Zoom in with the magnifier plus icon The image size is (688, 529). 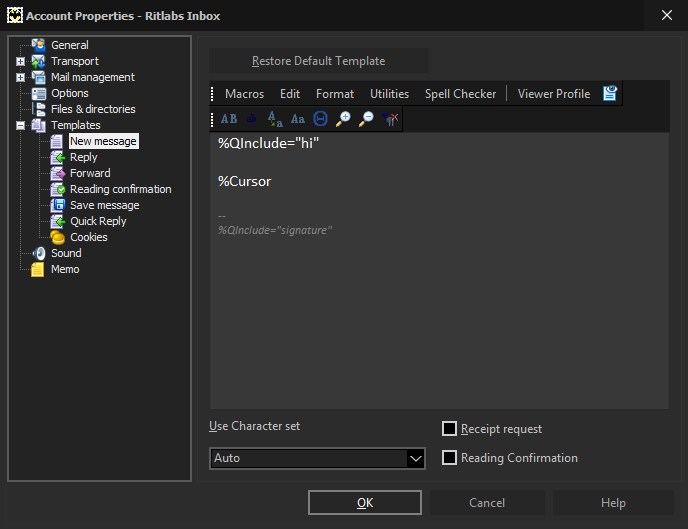pyautogui.click(x=343, y=119)
